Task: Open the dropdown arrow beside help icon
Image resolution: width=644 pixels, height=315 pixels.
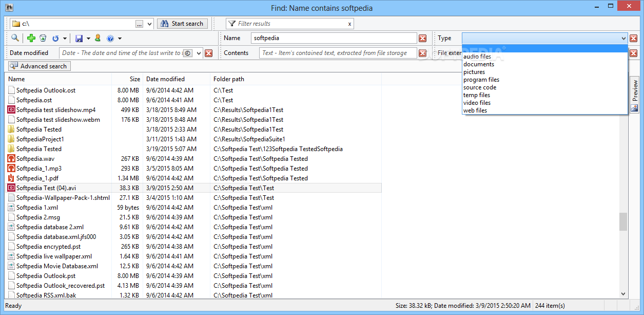Action: click(x=120, y=39)
